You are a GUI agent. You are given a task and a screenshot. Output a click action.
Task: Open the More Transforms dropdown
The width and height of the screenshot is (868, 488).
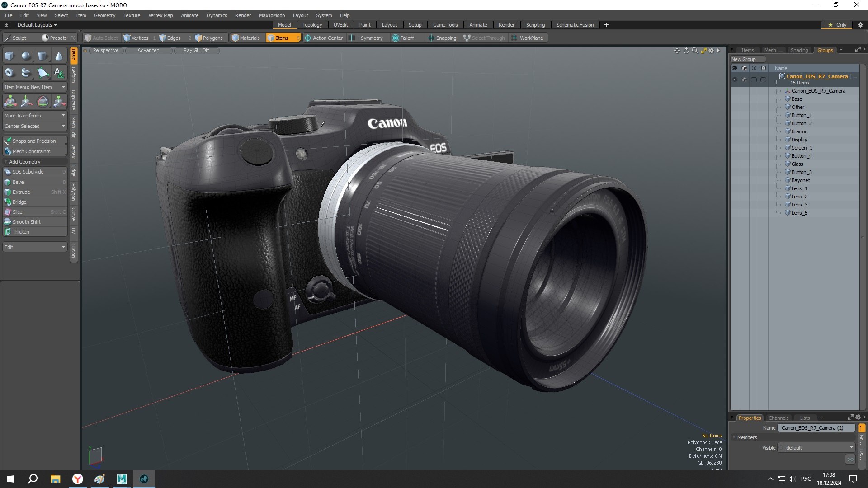click(35, 116)
